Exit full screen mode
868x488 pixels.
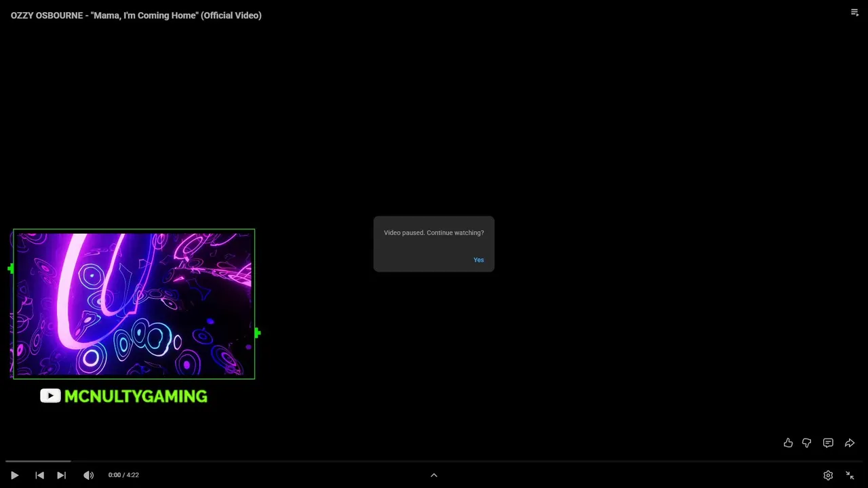click(x=850, y=475)
